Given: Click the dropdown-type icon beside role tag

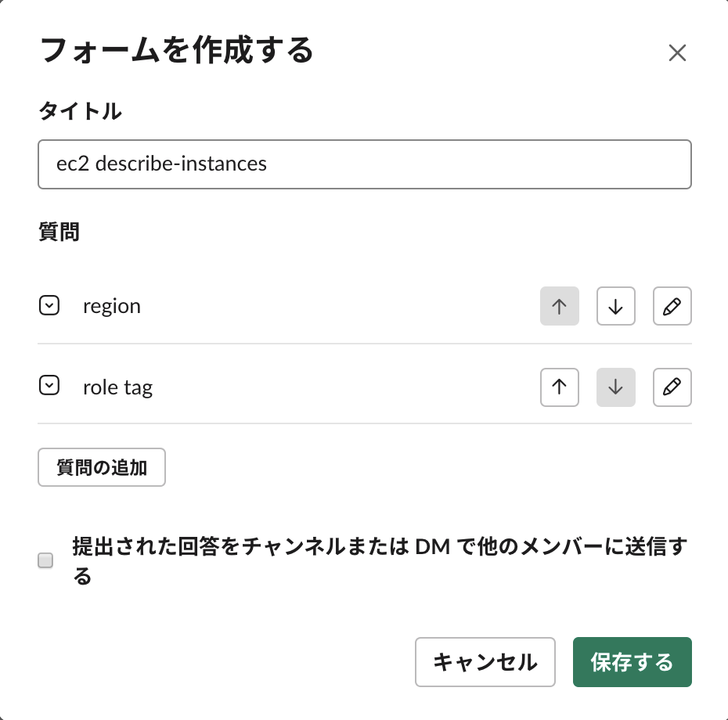Looking at the screenshot, I should coord(49,385).
